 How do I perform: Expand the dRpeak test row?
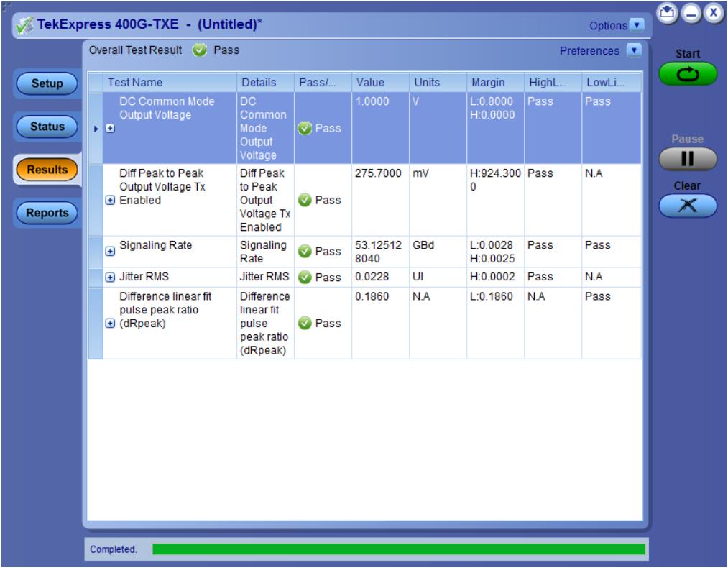(x=111, y=323)
